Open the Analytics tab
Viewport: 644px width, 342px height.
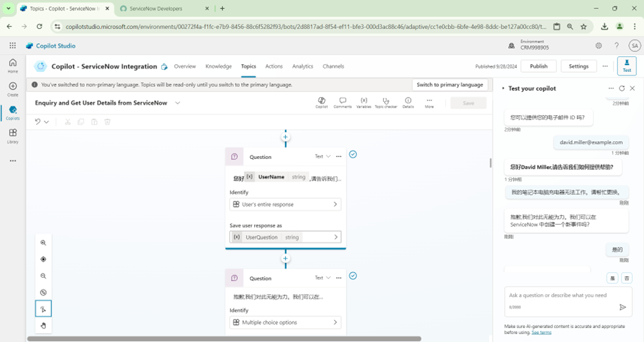point(302,66)
